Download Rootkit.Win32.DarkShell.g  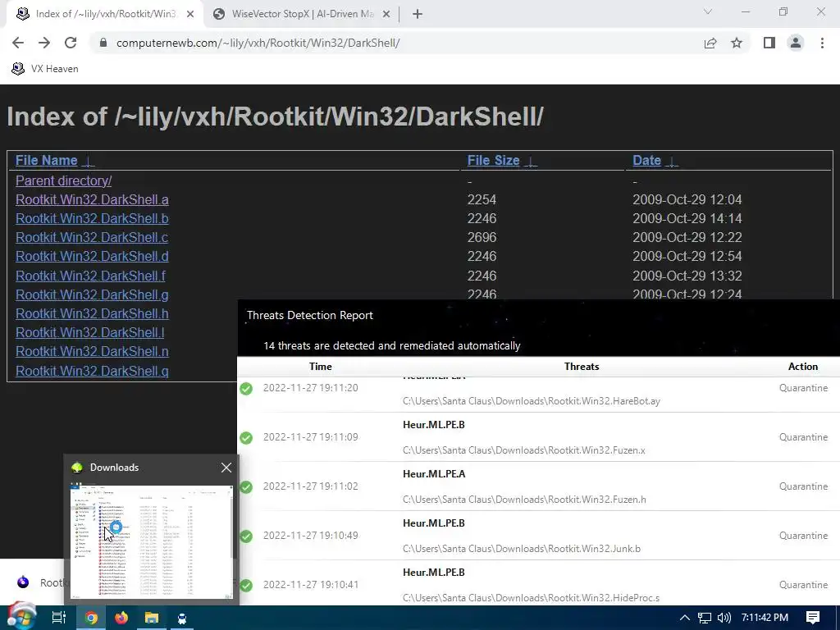92,294
